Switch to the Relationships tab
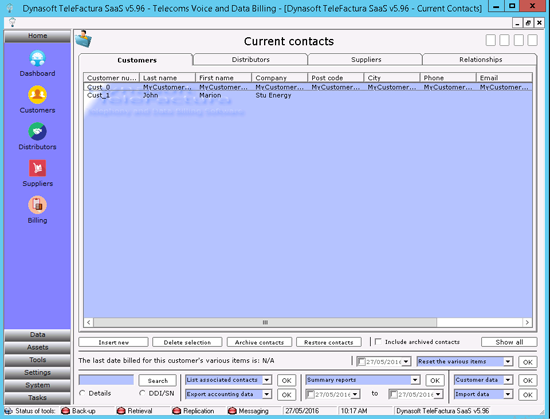The height and width of the screenshot is (419, 550). (480, 59)
